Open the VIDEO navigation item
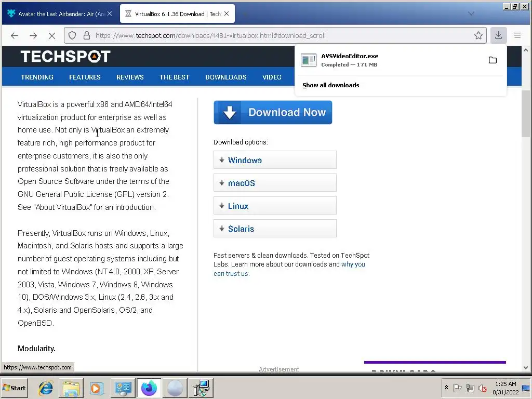This screenshot has width=532, height=399. [272, 77]
